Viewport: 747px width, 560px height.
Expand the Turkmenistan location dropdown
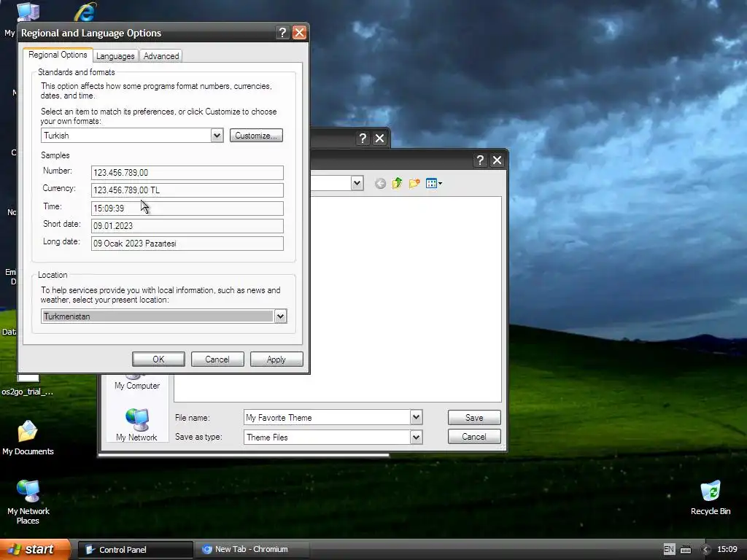tap(280, 316)
